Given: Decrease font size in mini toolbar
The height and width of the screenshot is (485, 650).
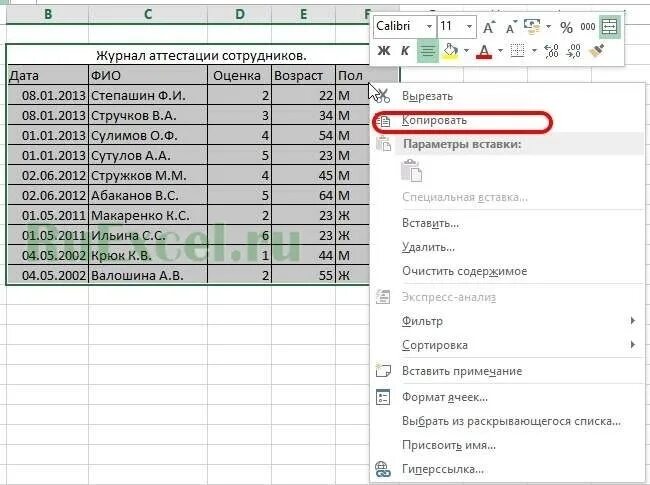Looking at the screenshot, I should click(511, 27).
